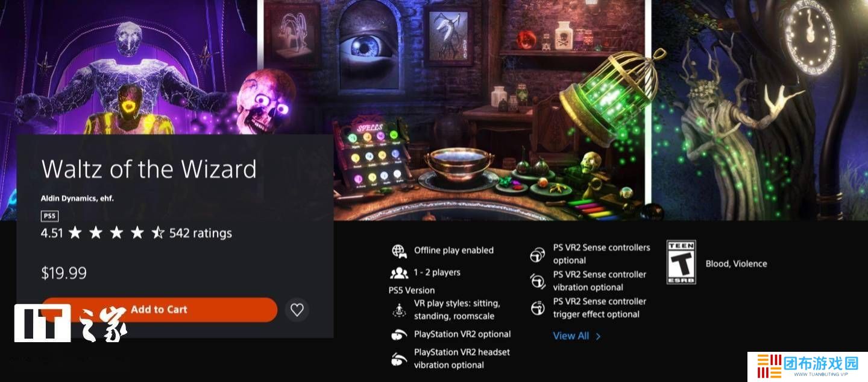The height and width of the screenshot is (382, 868).
Task: Click the PS5 platform tag
Action: [49, 216]
